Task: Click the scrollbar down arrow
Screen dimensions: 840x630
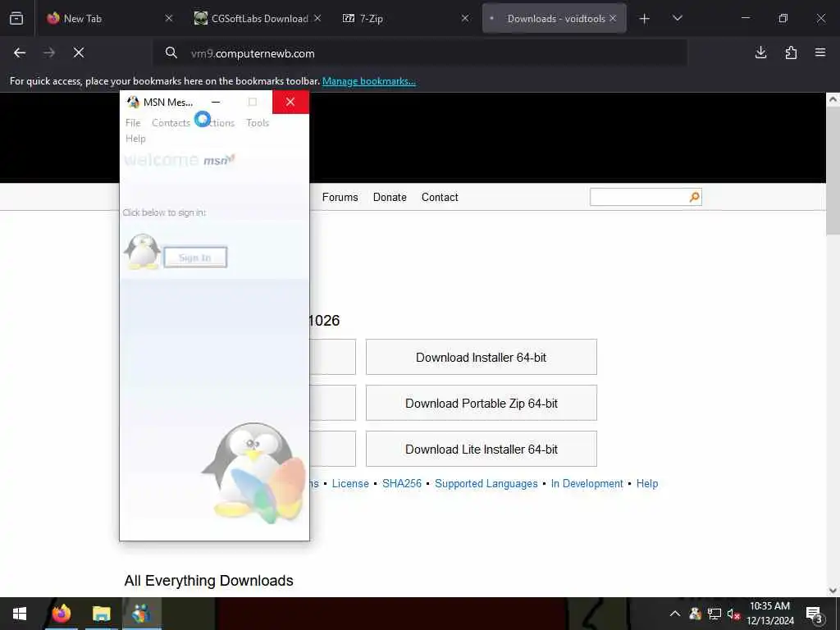Action: (833, 591)
